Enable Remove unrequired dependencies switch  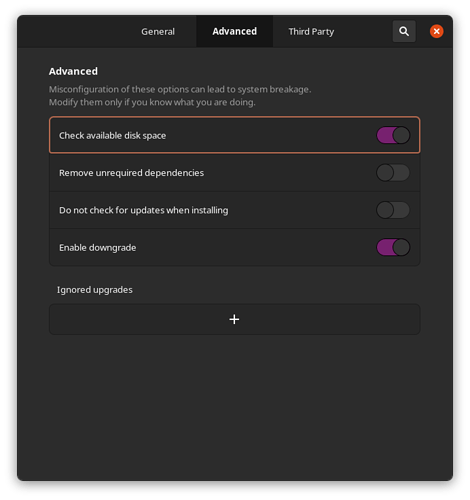coord(393,173)
